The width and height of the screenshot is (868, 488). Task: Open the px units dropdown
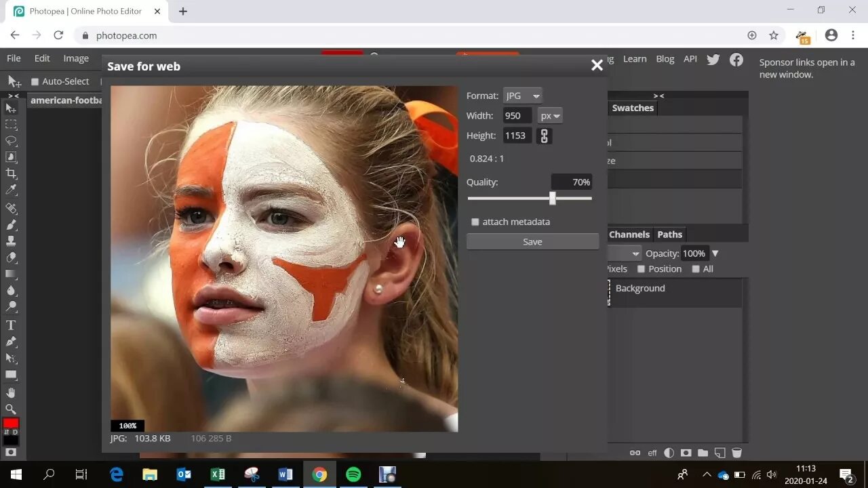click(x=549, y=115)
